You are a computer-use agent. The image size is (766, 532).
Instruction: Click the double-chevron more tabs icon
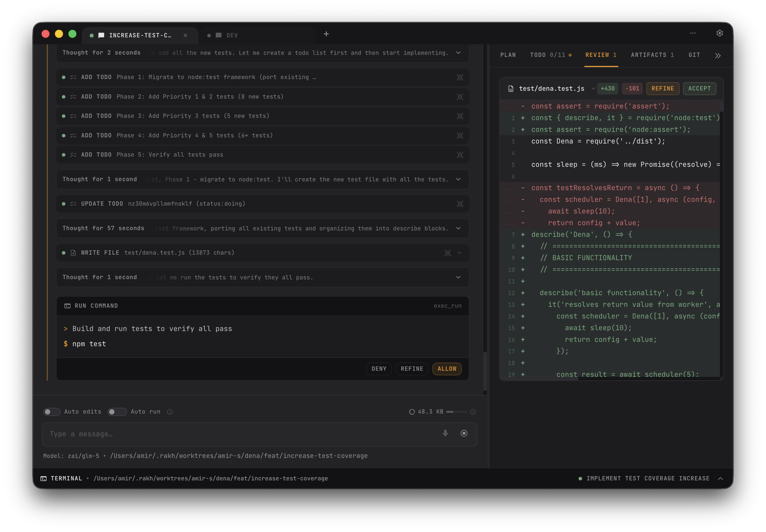(718, 56)
